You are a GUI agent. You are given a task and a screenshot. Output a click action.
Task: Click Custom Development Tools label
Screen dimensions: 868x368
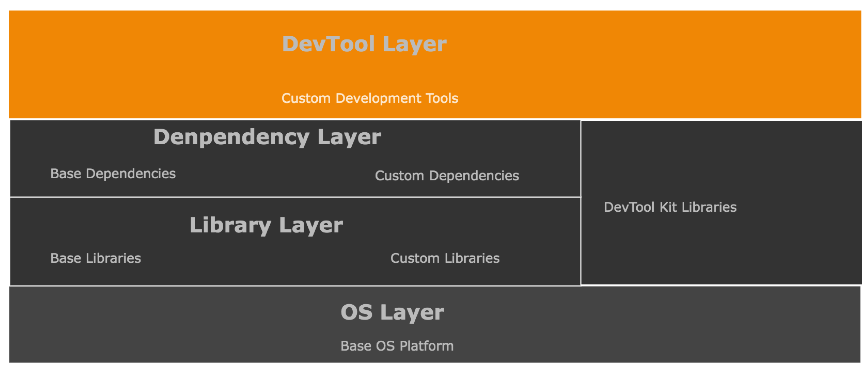click(370, 98)
